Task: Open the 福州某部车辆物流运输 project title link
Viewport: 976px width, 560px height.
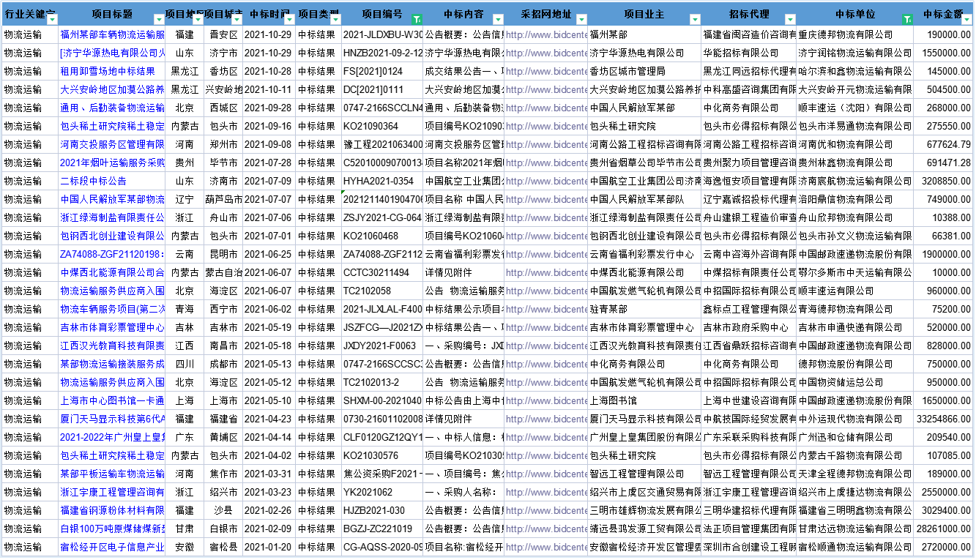Action: [112, 34]
